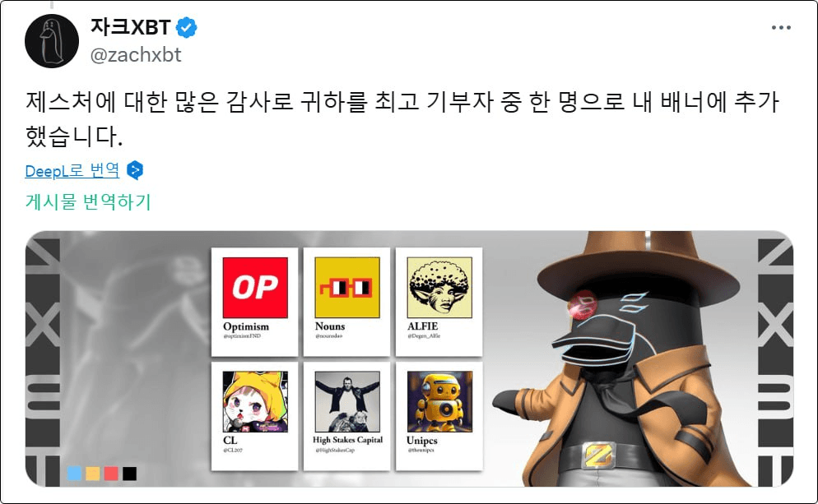Click the 자크XBT display name

[x=131, y=27]
